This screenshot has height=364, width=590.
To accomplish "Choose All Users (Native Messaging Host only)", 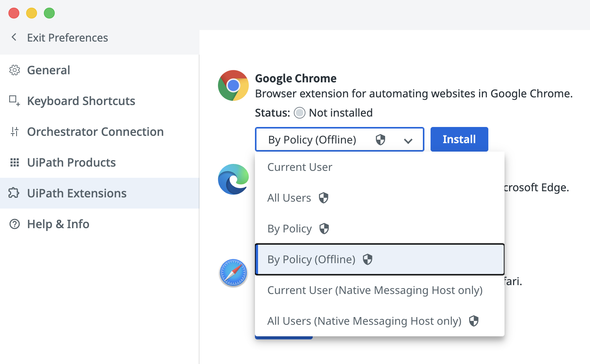I will (x=380, y=321).
